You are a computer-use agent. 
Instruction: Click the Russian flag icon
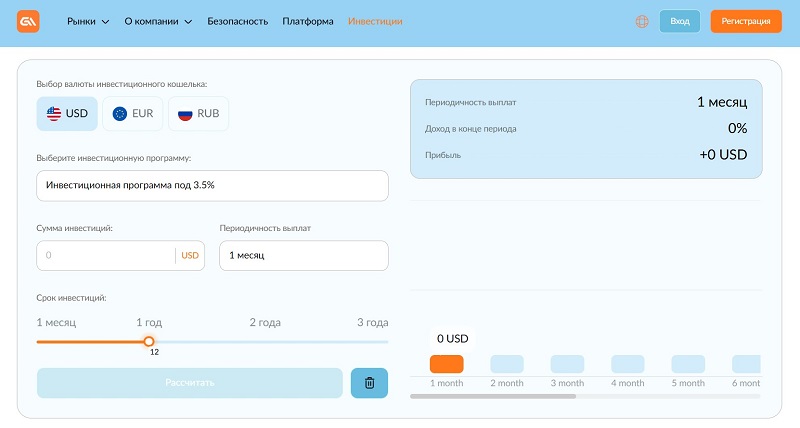point(185,113)
